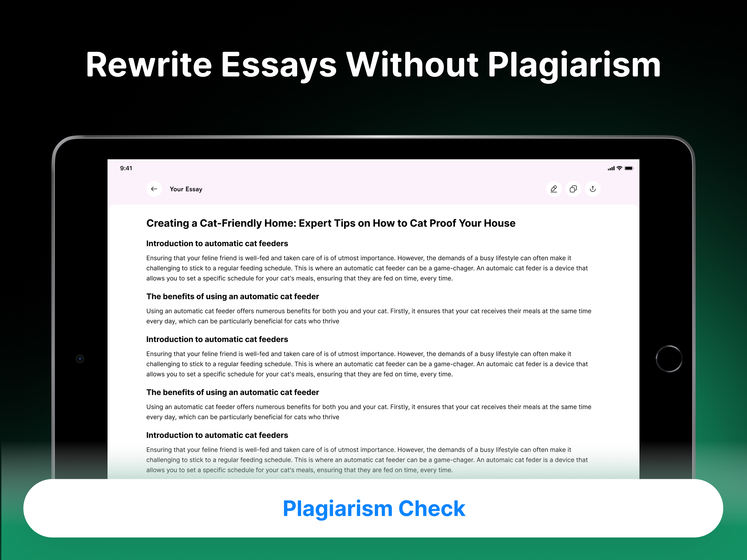Tap the copy essay icon
The image size is (747, 560).
tap(573, 189)
